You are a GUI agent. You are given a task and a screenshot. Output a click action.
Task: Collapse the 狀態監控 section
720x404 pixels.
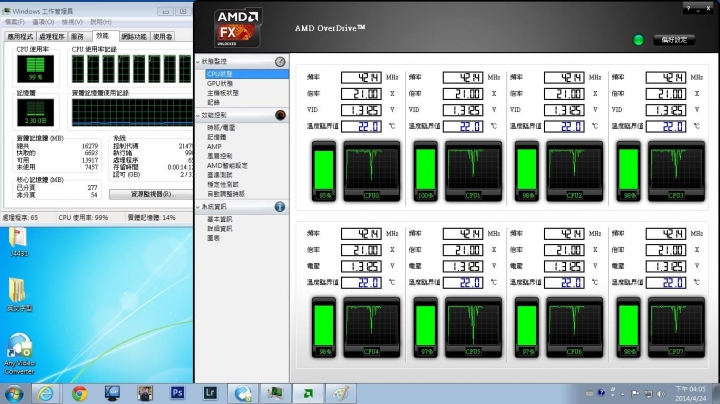tap(198, 62)
